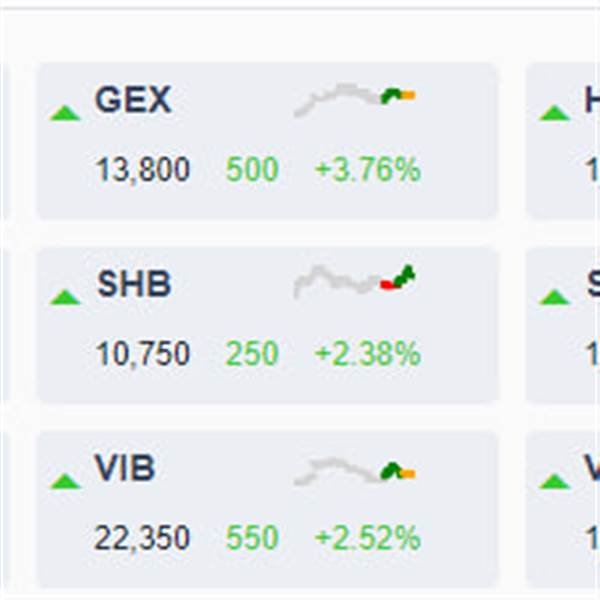The width and height of the screenshot is (600, 600).
Task: Click the +2.52% percent change
Action: 367,537
